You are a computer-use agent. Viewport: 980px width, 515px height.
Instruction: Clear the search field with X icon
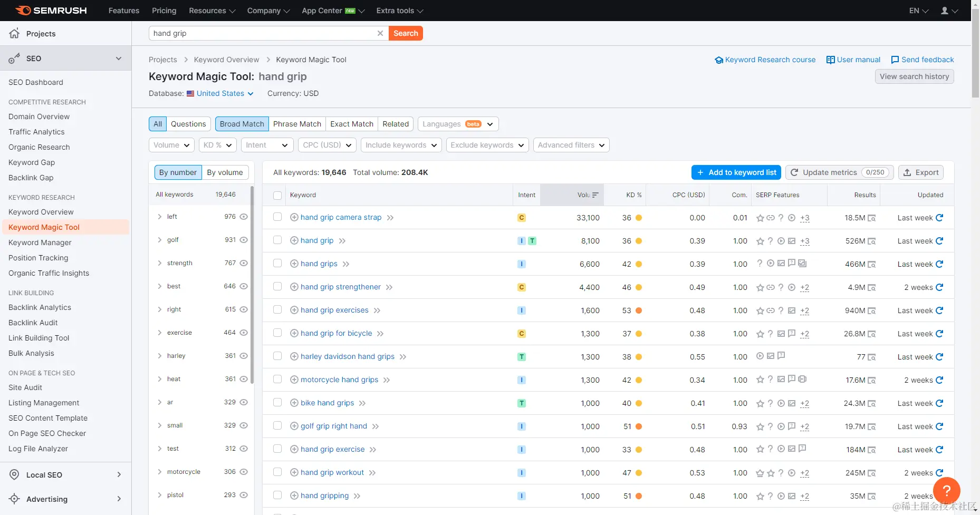click(x=380, y=33)
